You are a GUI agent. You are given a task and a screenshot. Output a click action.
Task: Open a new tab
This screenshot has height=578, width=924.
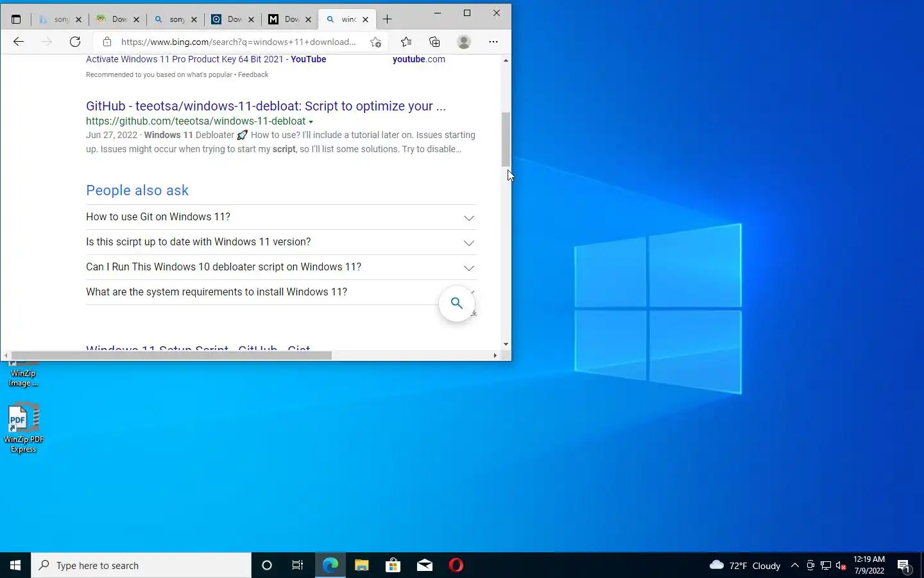pyautogui.click(x=387, y=19)
